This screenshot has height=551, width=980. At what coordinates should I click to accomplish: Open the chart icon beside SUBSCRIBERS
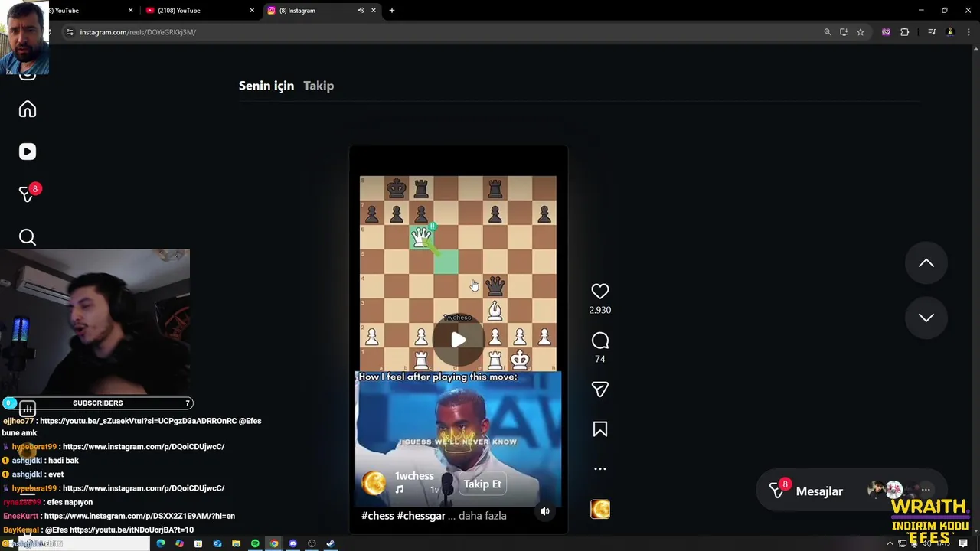click(27, 409)
